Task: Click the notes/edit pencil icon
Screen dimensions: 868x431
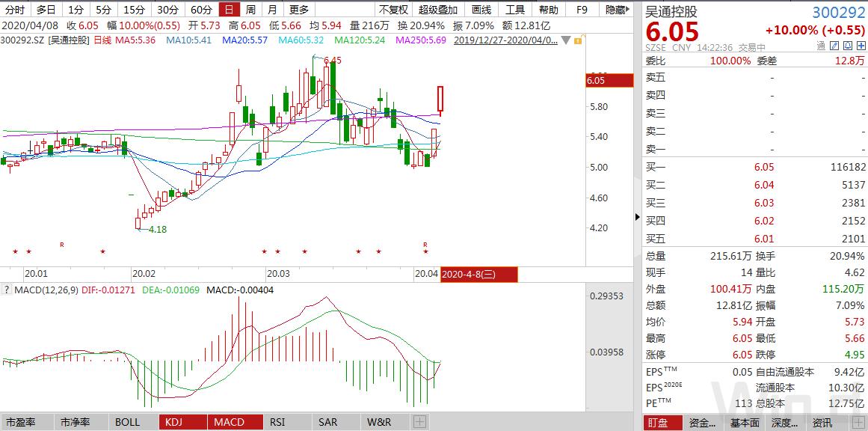Action: point(834,46)
